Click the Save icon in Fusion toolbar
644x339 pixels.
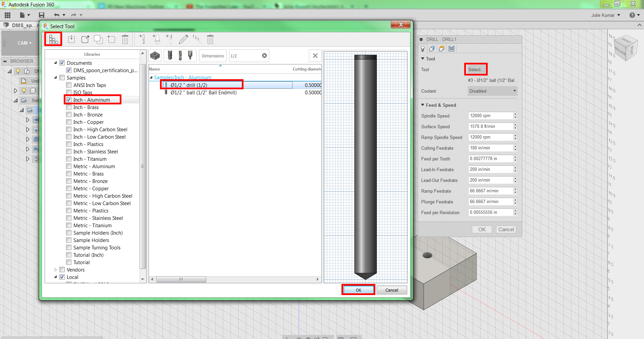coord(42,15)
